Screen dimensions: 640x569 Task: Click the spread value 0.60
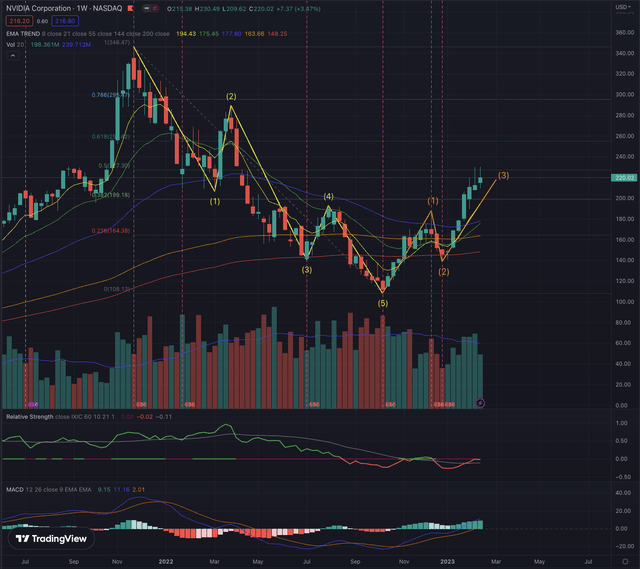click(42, 21)
